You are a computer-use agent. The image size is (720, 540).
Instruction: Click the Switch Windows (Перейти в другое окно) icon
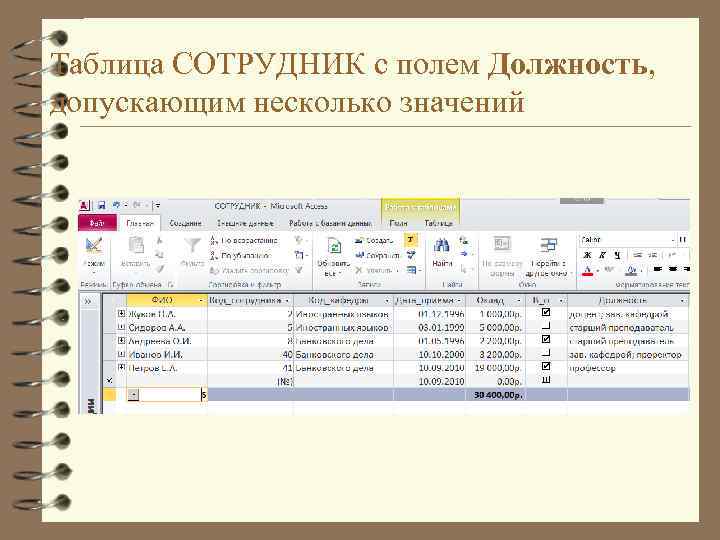[x=548, y=246]
